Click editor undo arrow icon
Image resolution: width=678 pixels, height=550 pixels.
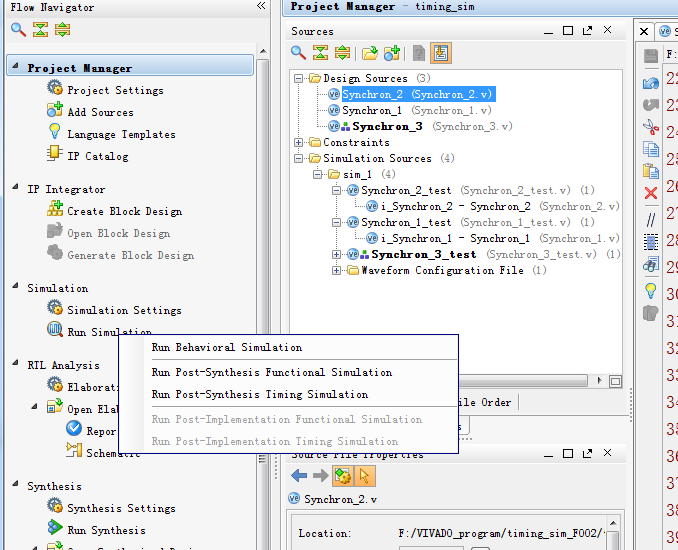click(650, 83)
